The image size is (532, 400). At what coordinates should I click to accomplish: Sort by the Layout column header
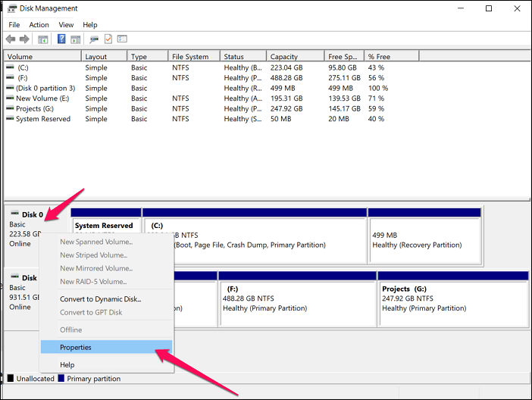click(105, 56)
